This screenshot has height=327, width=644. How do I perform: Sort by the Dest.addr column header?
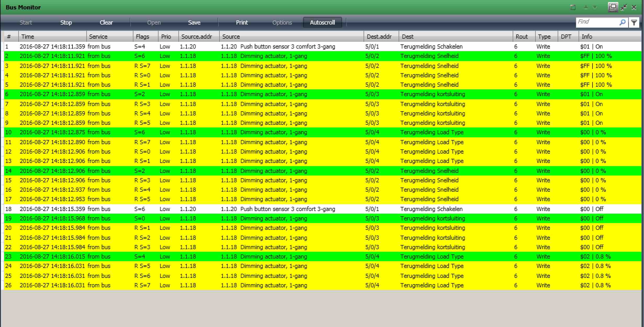point(381,37)
